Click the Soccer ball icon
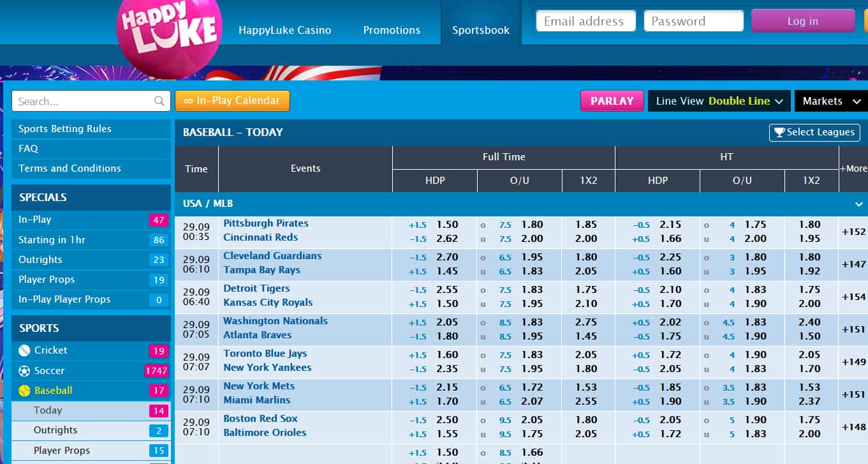 [x=24, y=371]
